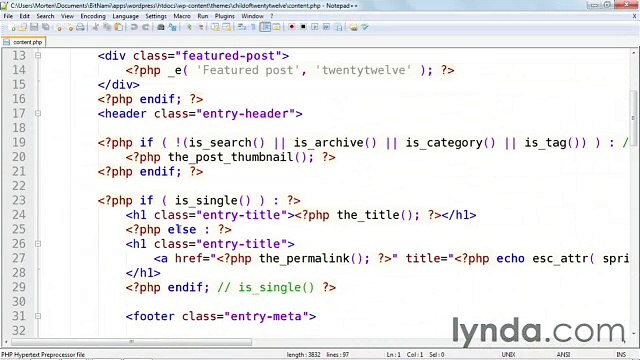Click the Open file toolbar icon
The image size is (640, 360).
tap(22, 27)
